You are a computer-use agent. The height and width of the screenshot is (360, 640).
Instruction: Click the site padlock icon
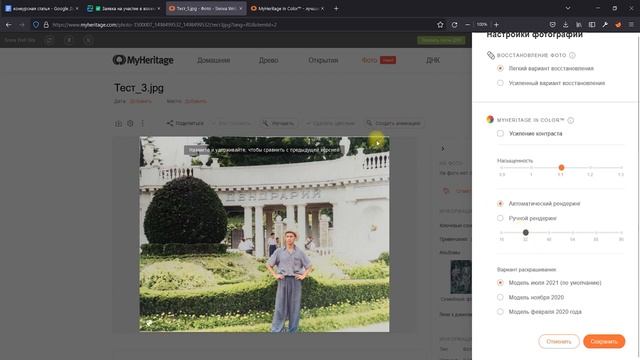pyautogui.click(x=46, y=25)
